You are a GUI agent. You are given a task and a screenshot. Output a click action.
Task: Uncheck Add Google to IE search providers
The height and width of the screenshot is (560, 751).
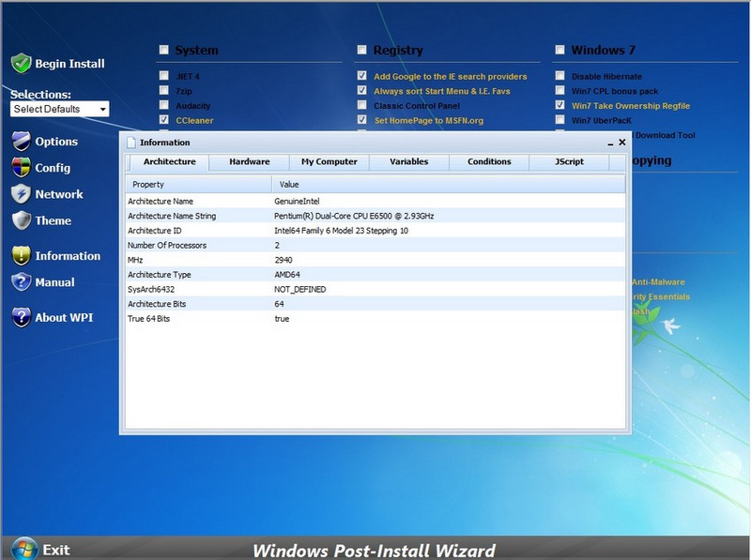(362, 76)
